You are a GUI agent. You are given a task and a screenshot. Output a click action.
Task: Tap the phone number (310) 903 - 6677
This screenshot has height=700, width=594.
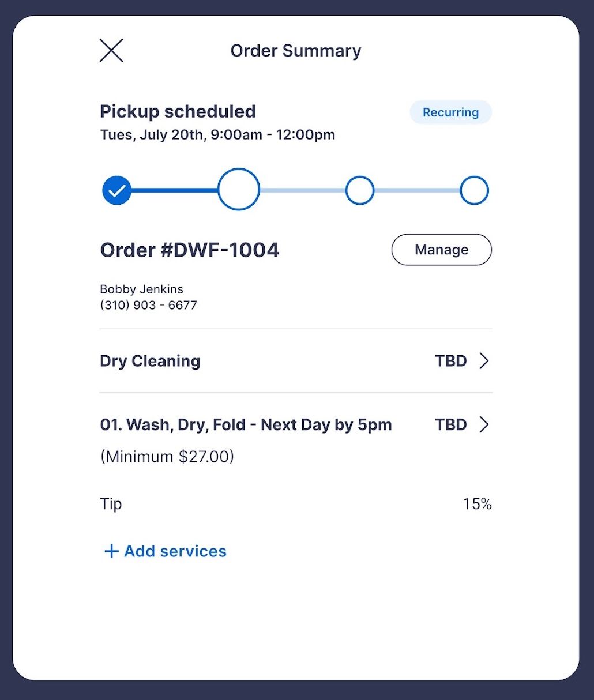point(149,305)
